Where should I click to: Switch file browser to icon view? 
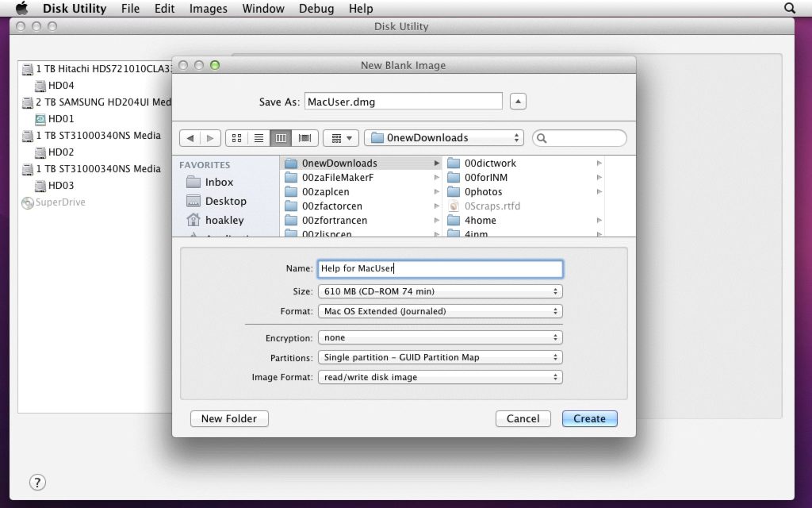[x=236, y=138]
